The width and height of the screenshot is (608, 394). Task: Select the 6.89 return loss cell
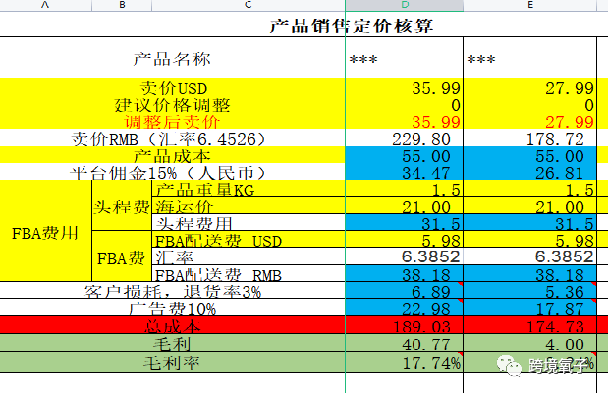point(404,290)
